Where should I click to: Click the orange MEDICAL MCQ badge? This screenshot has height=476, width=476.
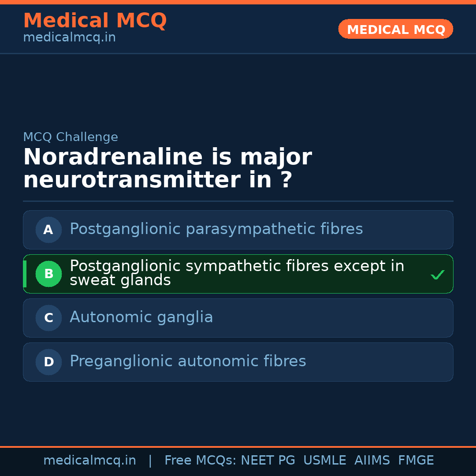(x=395, y=29)
